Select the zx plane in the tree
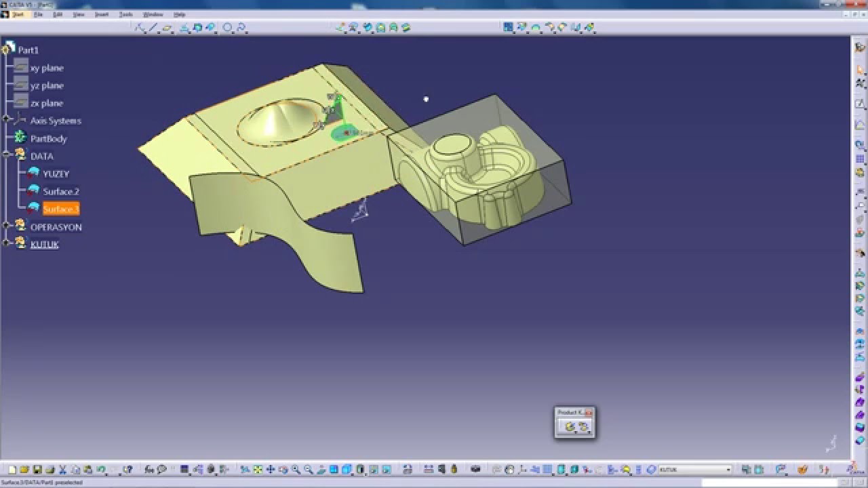The width and height of the screenshot is (868, 488). pyautogui.click(x=47, y=103)
